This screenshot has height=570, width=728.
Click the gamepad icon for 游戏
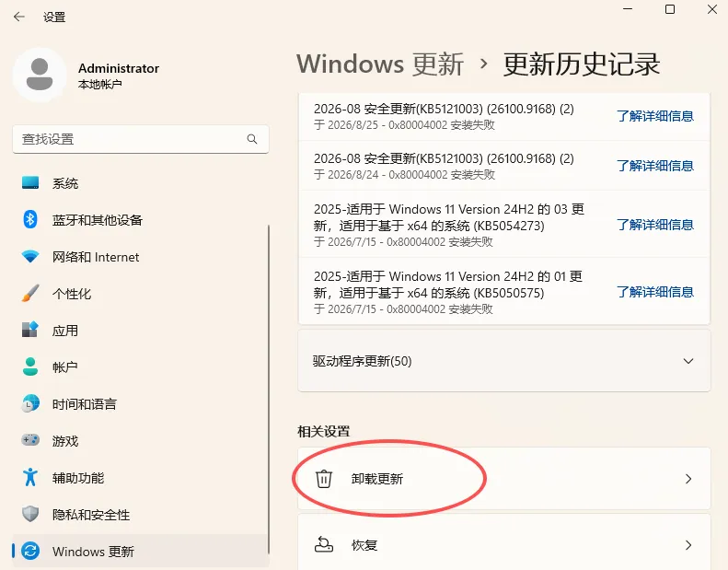click(30, 440)
